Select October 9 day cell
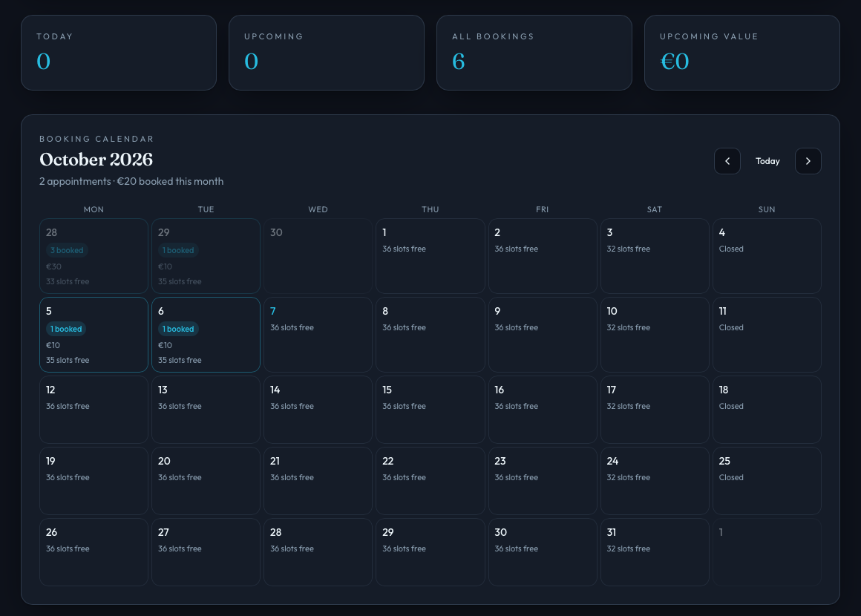 pyautogui.click(x=543, y=335)
